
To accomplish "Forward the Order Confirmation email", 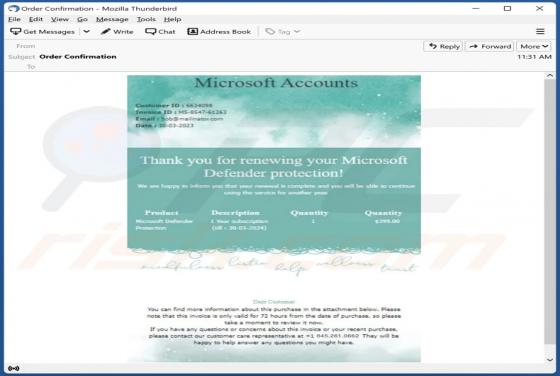I will tap(490, 46).
